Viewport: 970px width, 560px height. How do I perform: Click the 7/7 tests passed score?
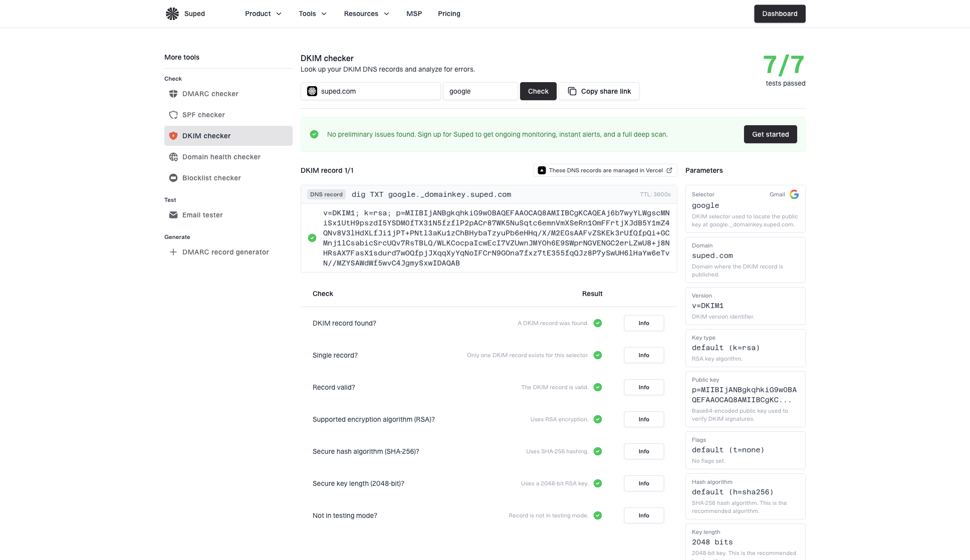pyautogui.click(x=784, y=70)
